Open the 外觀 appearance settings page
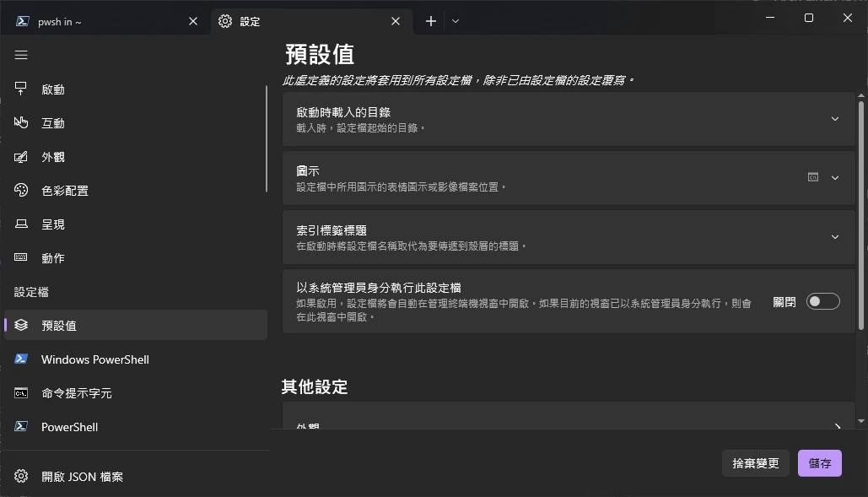Viewport: 868px width, 497px height. pos(52,157)
